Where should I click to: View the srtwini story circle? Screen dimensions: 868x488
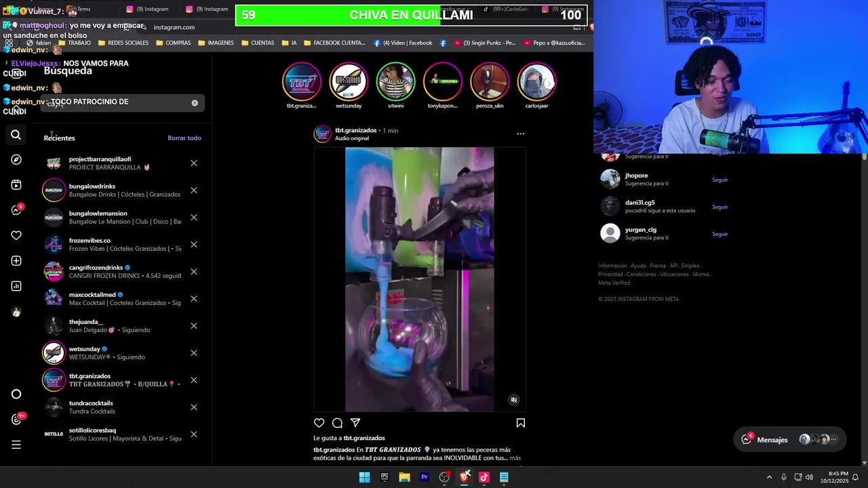tap(395, 82)
